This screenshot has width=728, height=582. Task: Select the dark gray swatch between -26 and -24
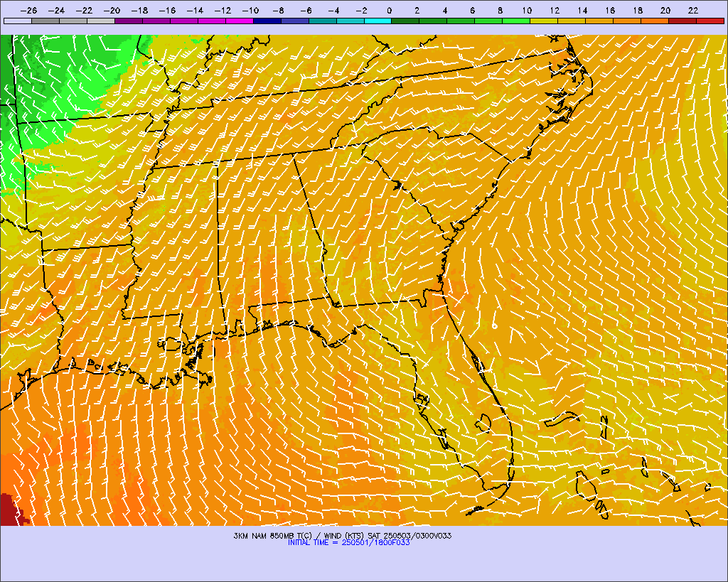[x=45, y=21]
